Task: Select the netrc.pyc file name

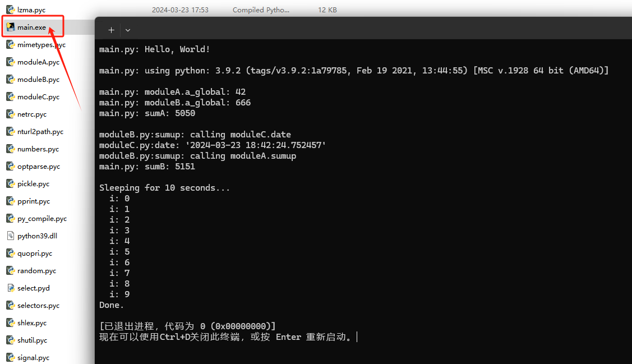Action: pos(32,114)
